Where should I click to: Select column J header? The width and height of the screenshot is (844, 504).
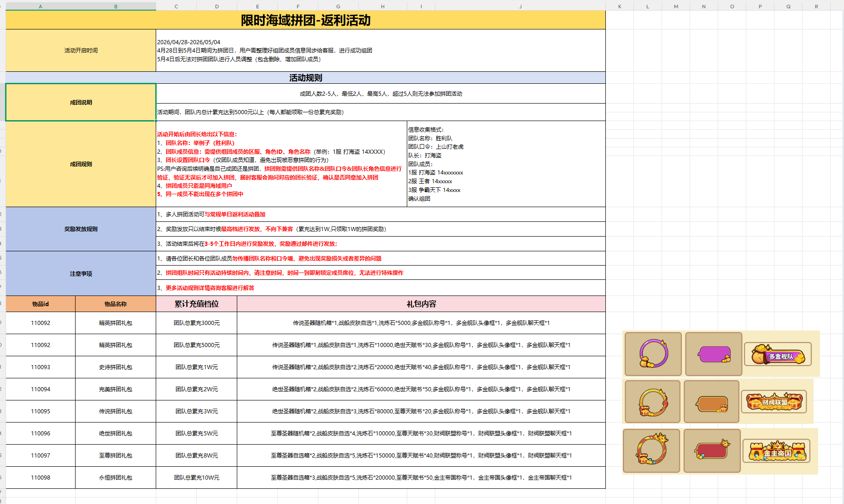click(x=520, y=6)
